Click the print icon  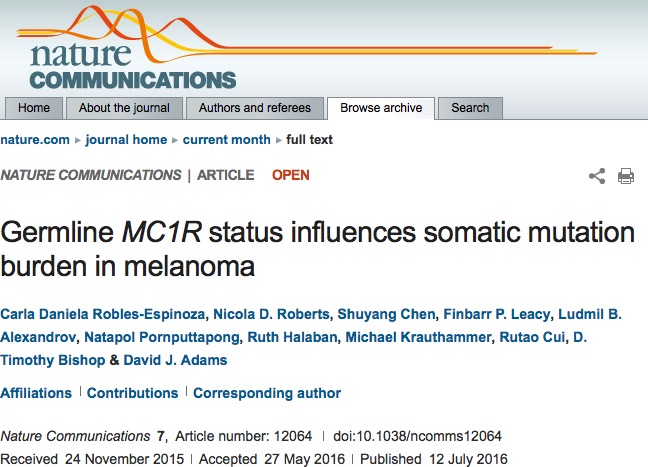(626, 176)
